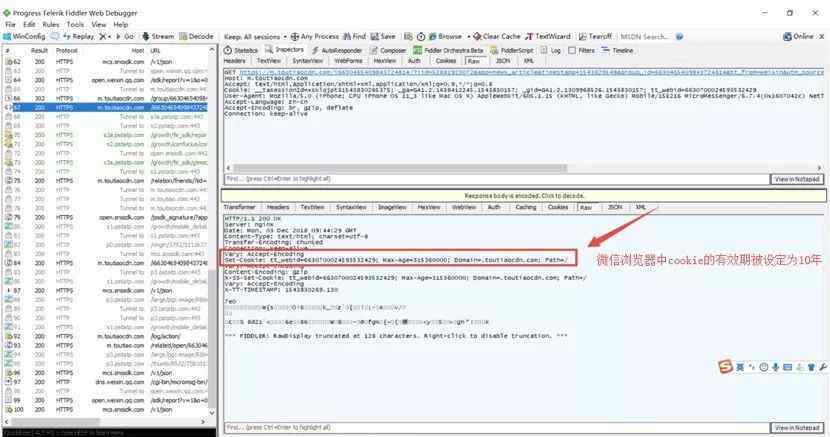This screenshot has width=830, height=437.
Task: Open the Tools menu
Action: point(75,24)
